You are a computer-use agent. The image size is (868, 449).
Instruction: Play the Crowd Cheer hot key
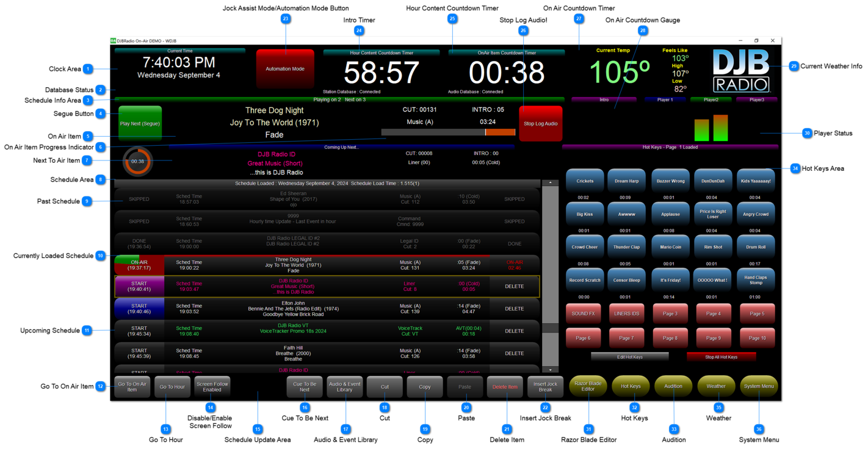[585, 247]
